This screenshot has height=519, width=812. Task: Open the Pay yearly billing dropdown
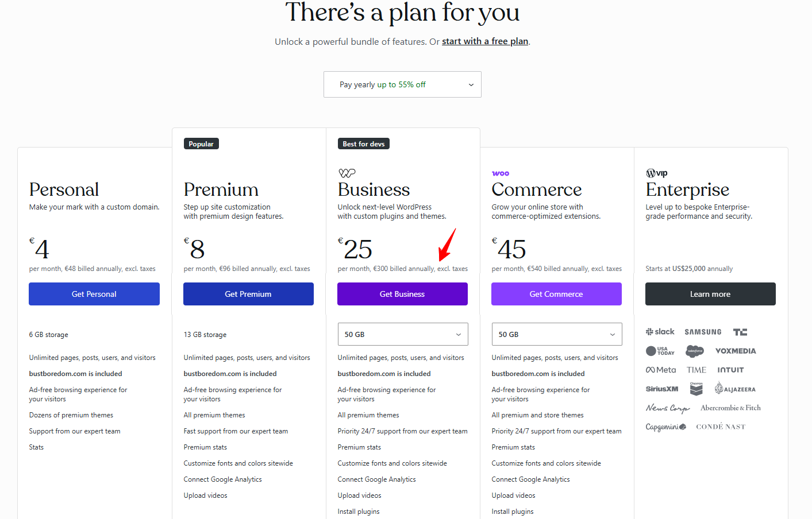402,84
